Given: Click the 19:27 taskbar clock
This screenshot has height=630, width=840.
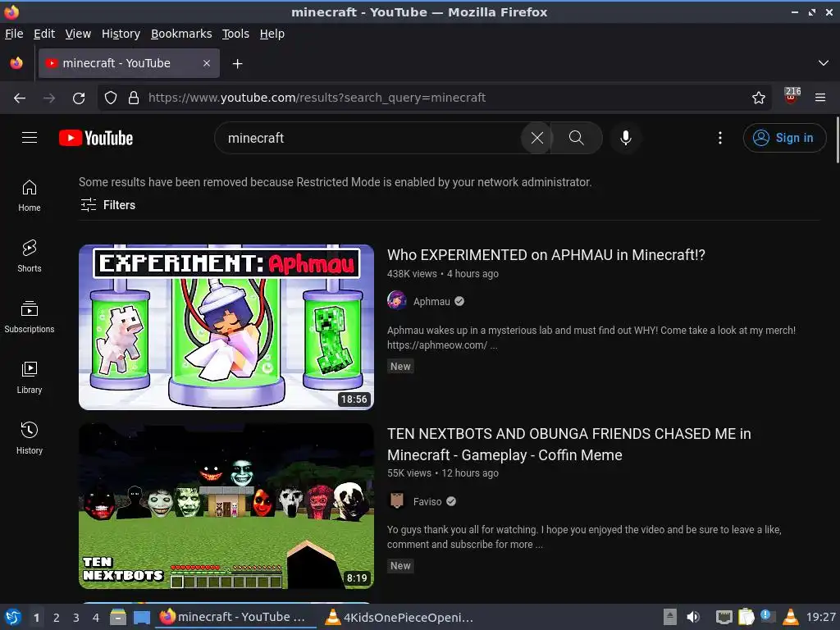Looking at the screenshot, I should (x=820, y=617).
